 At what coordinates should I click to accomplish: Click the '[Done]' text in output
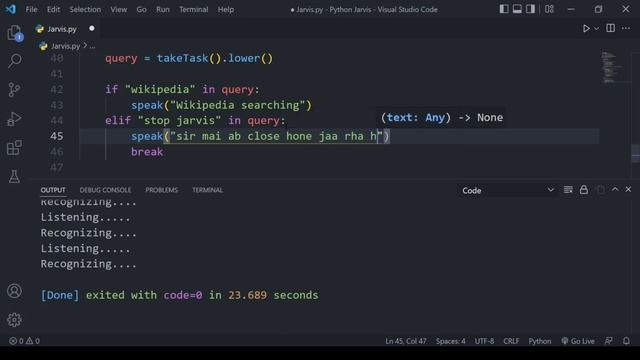click(x=60, y=295)
